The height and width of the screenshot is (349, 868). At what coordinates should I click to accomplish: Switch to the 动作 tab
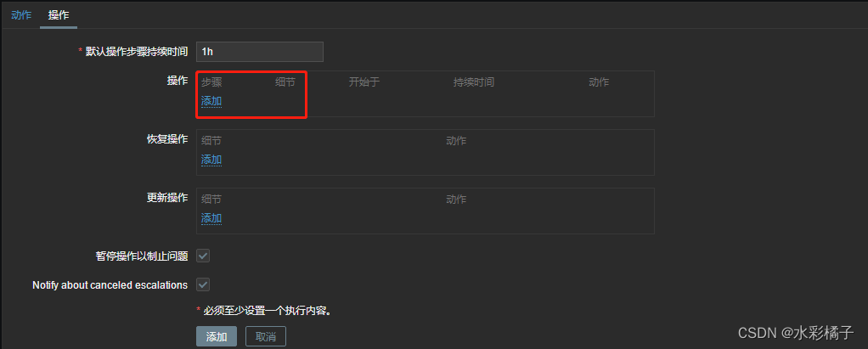[21, 15]
